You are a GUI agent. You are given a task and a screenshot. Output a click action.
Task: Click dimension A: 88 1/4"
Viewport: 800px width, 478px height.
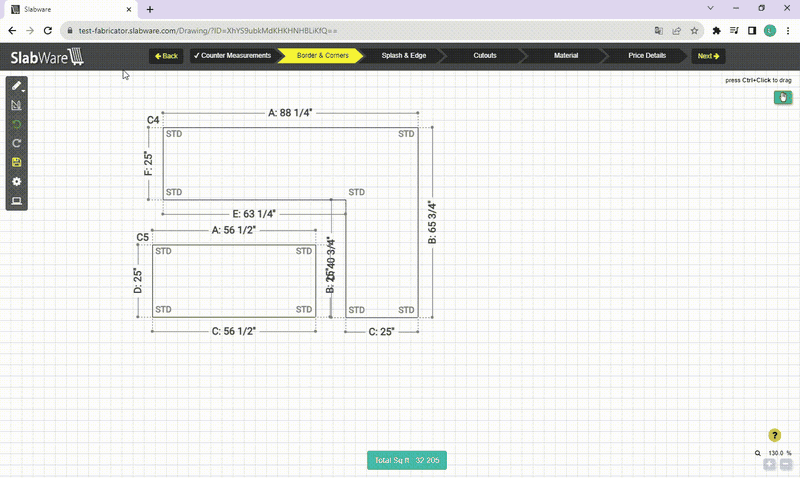[290, 113]
